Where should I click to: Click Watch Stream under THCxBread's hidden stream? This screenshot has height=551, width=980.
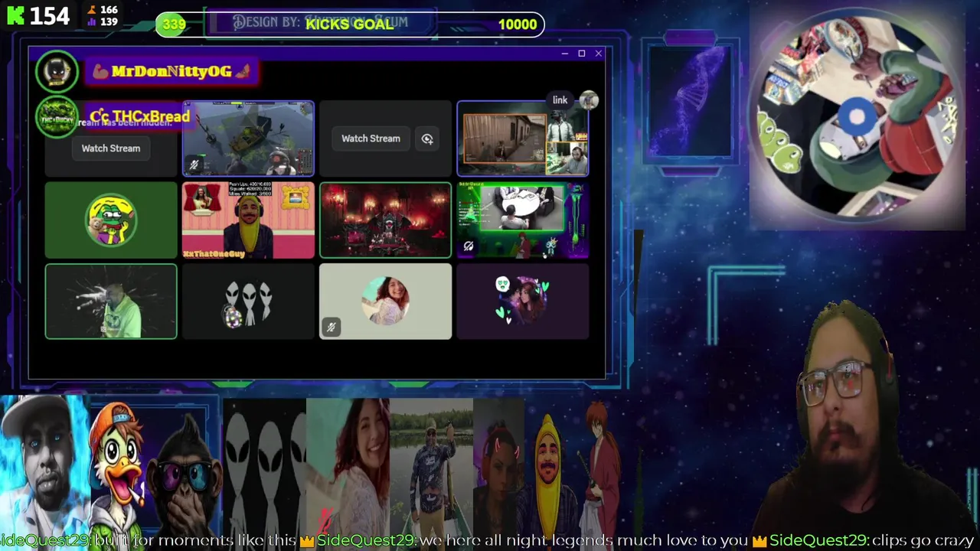coord(111,148)
